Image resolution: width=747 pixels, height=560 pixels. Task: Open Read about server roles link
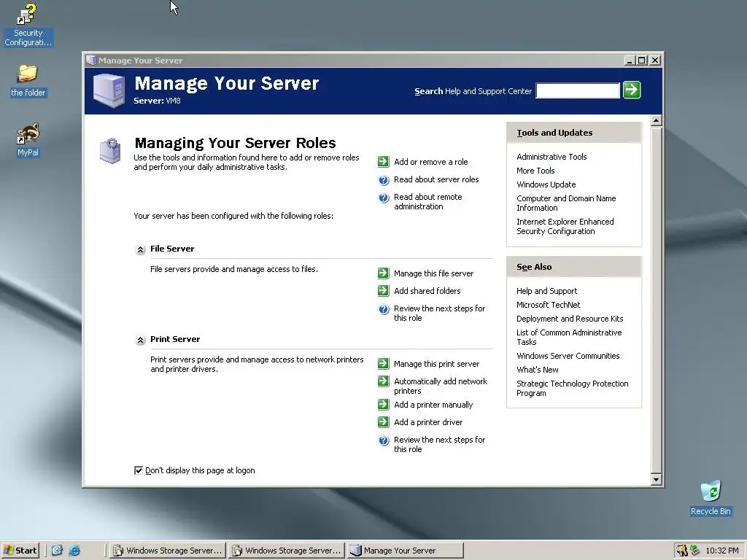tap(436, 179)
